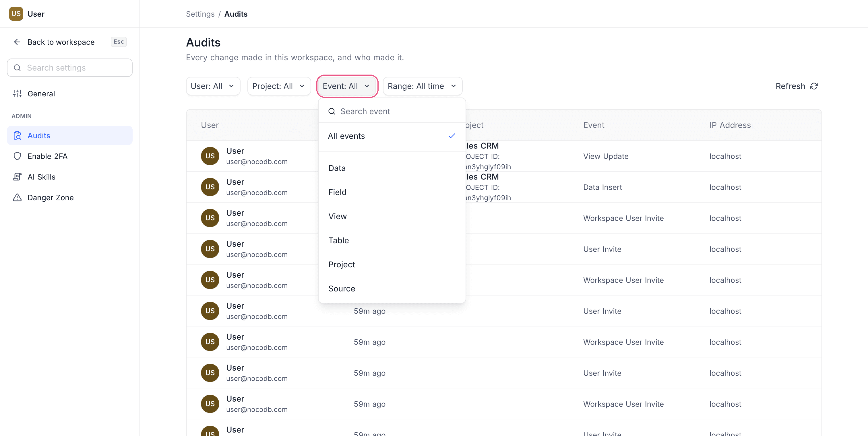Focus the Search settings input
This screenshot has height=436, width=868.
(x=69, y=68)
